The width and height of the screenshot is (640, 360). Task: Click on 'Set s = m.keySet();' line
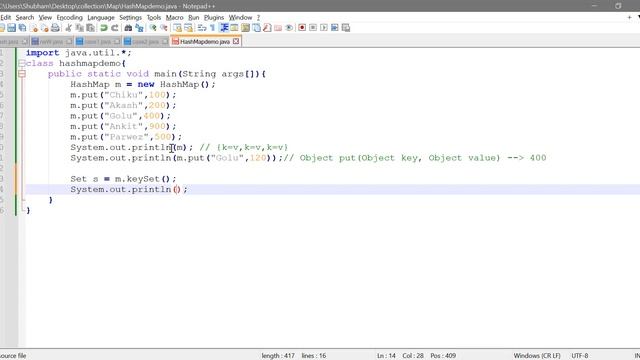[123, 179]
